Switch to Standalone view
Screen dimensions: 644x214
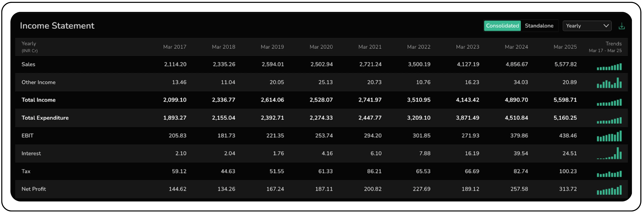(x=539, y=26)
